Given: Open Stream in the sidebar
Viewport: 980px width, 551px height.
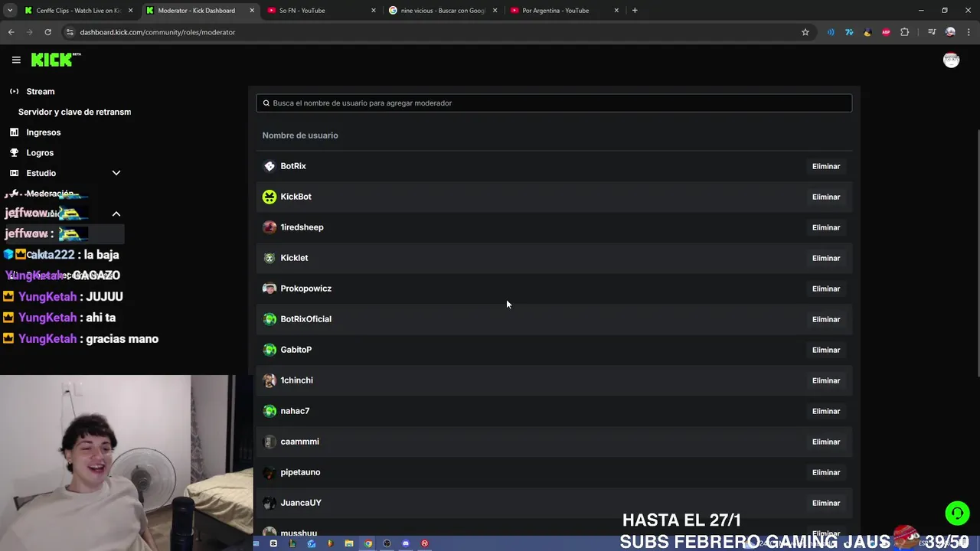Looking at the screenshot, I should pyautogui.click(x=41, y=91).
